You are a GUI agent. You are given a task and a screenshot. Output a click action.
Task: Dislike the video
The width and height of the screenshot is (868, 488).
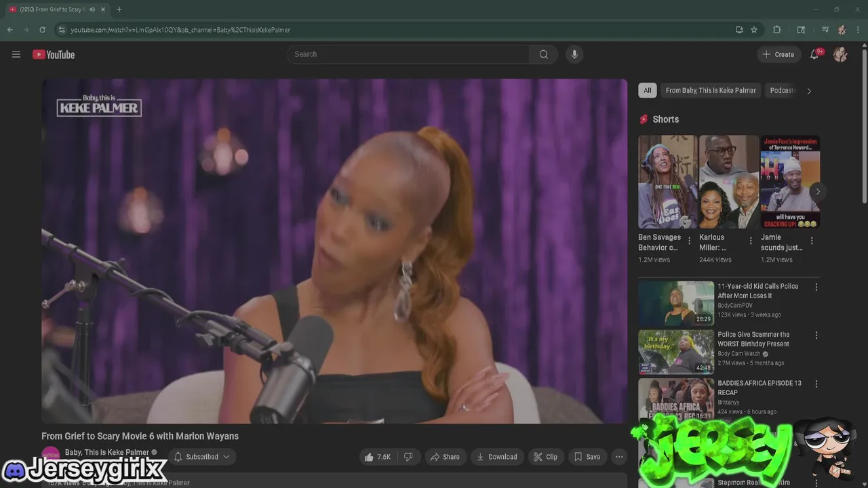pos(408,457)
